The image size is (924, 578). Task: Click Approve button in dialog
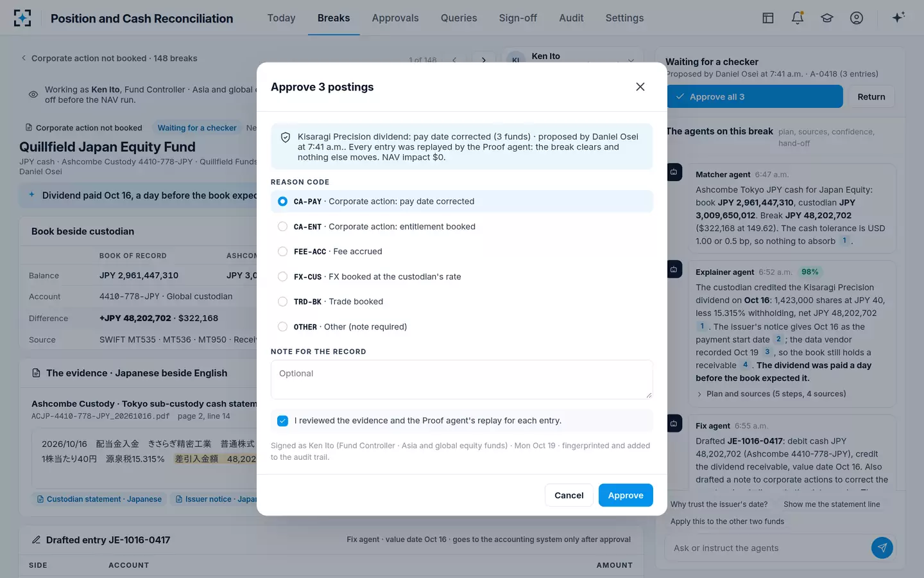tap(626, 495)
